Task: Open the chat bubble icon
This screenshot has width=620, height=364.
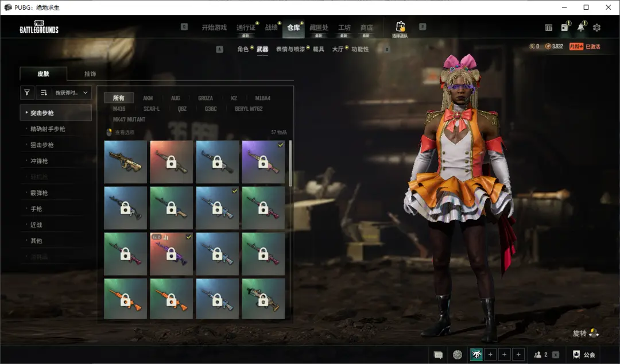Action: tap(438, 354)
